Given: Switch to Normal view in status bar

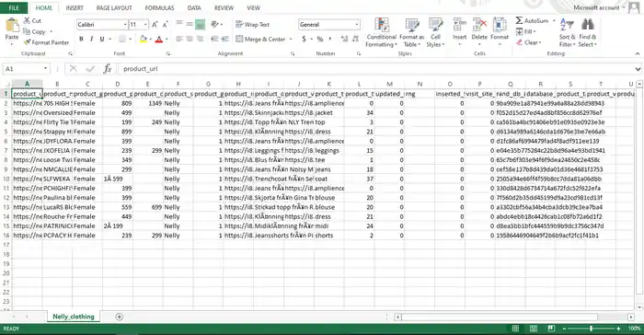Looking at the screenshot, I should [515, 328].
